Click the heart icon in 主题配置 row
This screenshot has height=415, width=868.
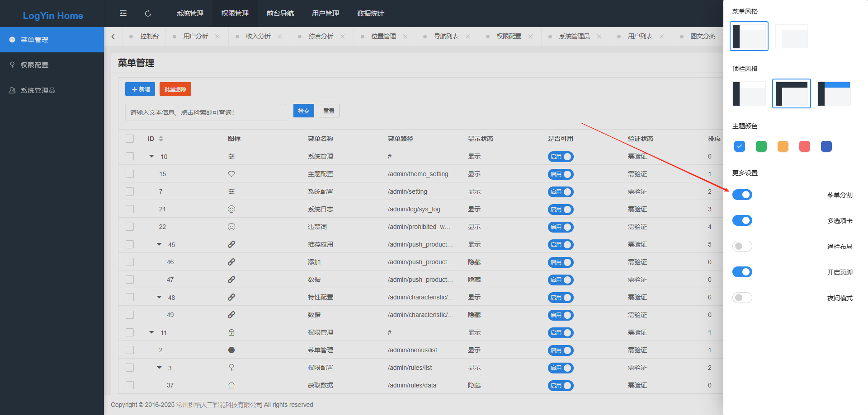(231, 174)
